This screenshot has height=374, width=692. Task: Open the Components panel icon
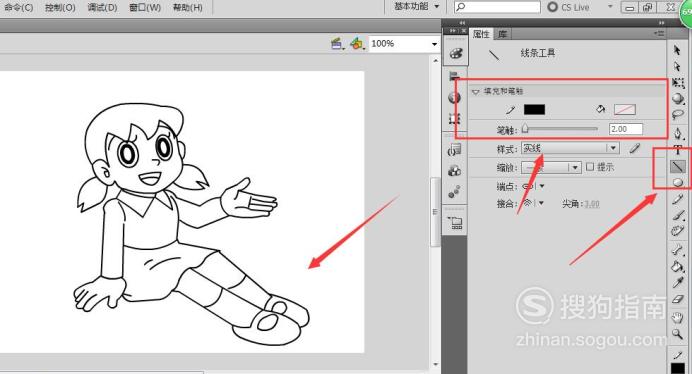(455, 170)
